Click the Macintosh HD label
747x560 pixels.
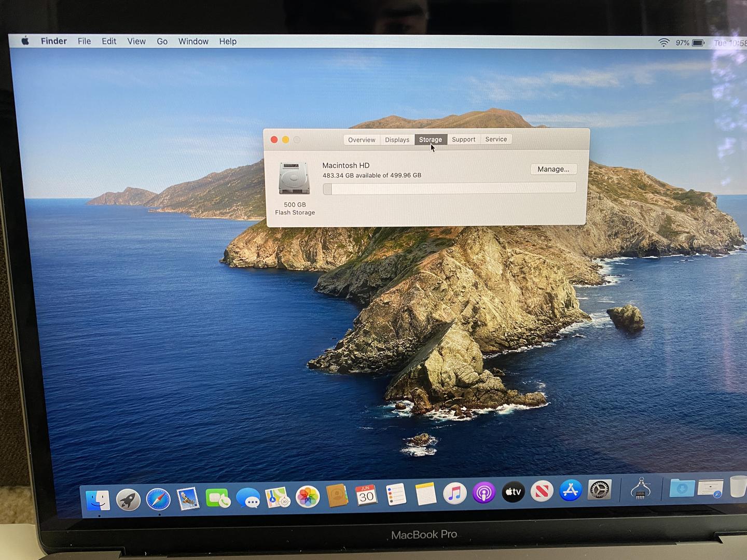(x=346, y=165)
